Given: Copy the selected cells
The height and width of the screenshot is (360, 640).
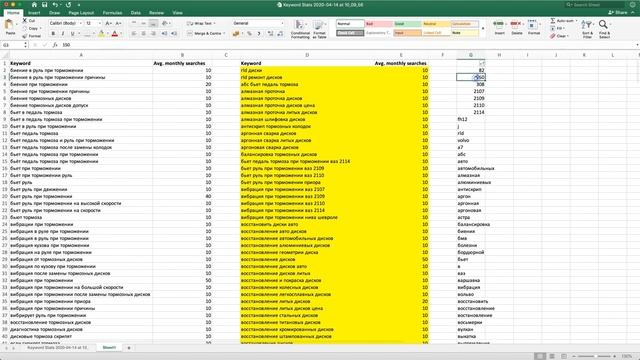Looking at the screenshot, I should [30, 28].
